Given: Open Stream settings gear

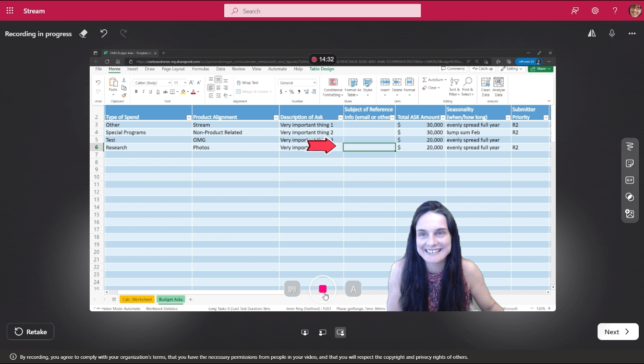Looking at the screenshot, I should (595, 10).
